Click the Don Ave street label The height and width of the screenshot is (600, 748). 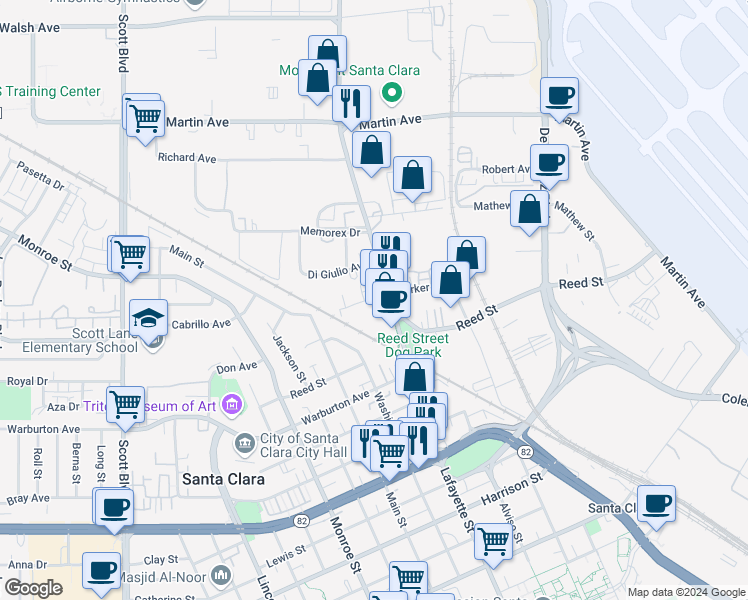pyautogui.click(x=237, y=368)
